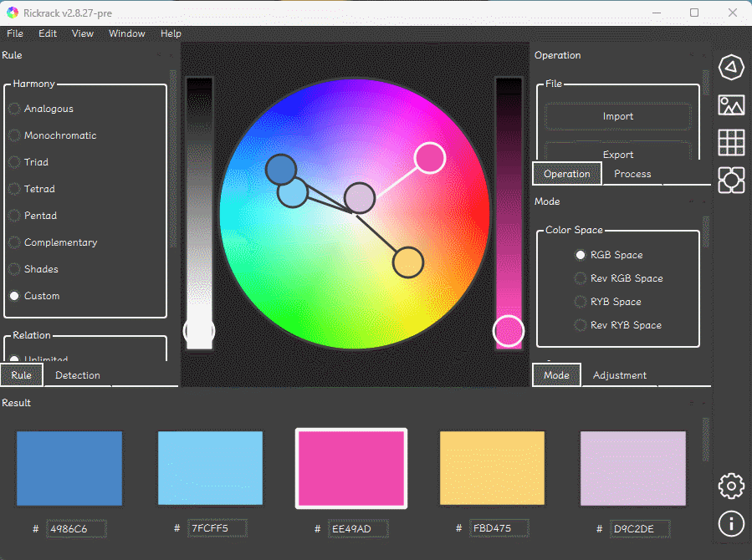Open the Window menu
This screenshot has height=560, width=752.
[126, 33]
